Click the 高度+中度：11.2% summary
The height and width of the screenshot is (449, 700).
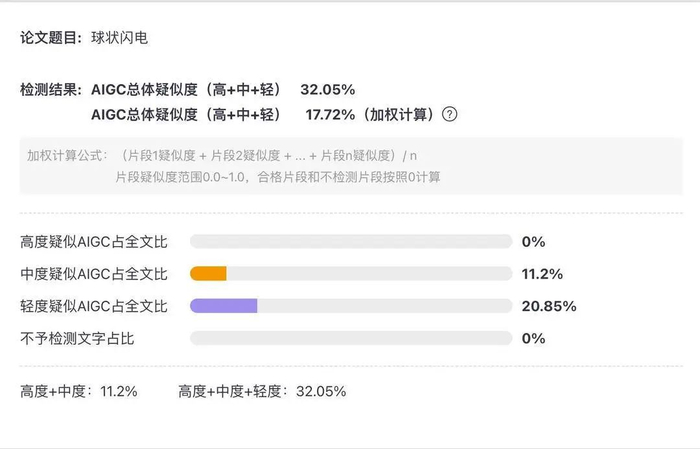click(x=79, y=391)
